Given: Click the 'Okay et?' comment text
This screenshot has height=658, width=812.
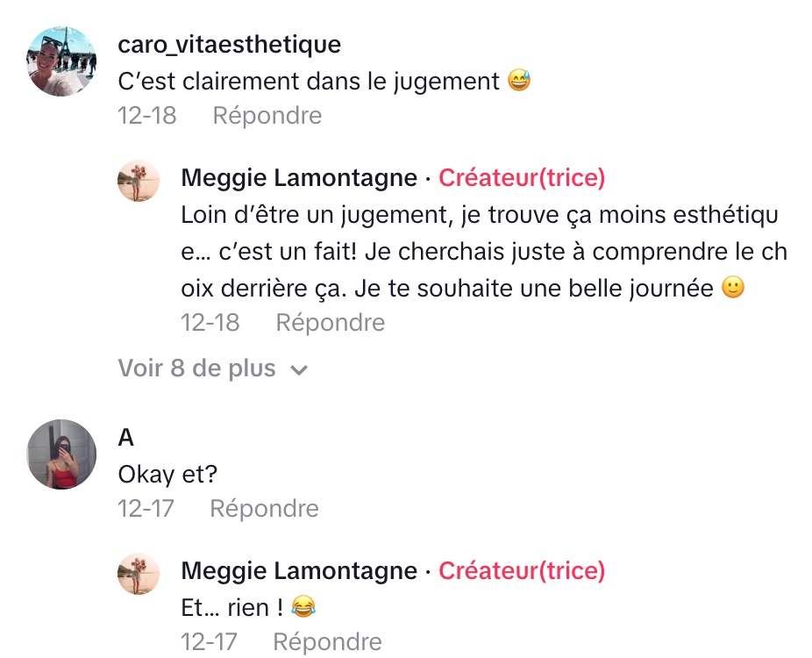Looking at the screenshot, I should (x=167, y=475).
